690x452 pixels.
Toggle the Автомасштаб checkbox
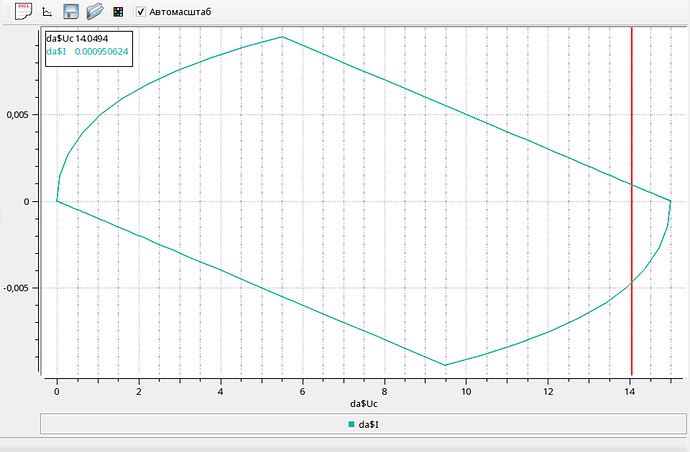pos(140,12)
